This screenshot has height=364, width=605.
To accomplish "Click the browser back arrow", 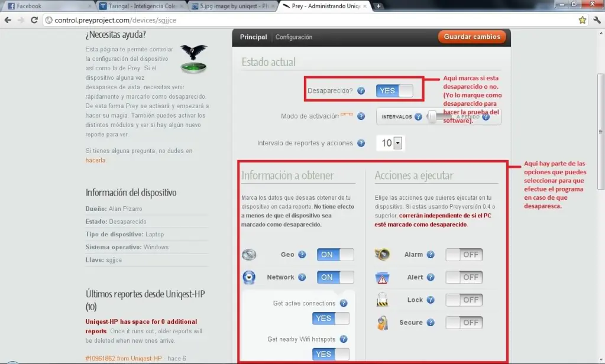I will (8, 20).
